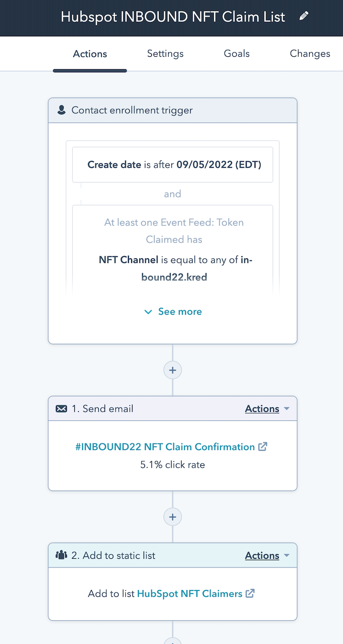Click the people icon on Add to static list
Image resolution: width=343 pixels, height=644 pixels.
coord(61,556)
